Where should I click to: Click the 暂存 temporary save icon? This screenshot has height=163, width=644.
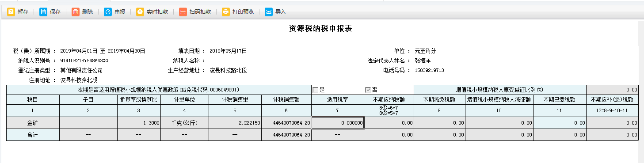pyautogui.click(x=11, y=12)
